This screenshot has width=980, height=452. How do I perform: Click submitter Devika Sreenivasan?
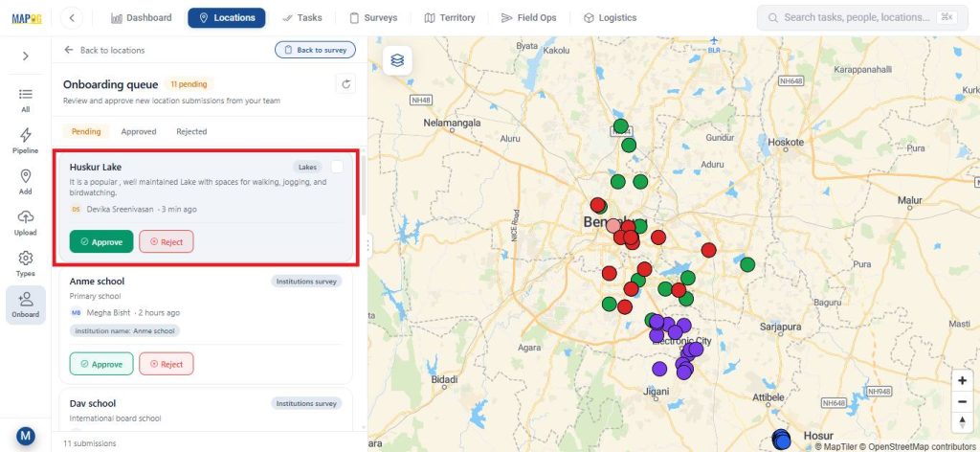120,209
